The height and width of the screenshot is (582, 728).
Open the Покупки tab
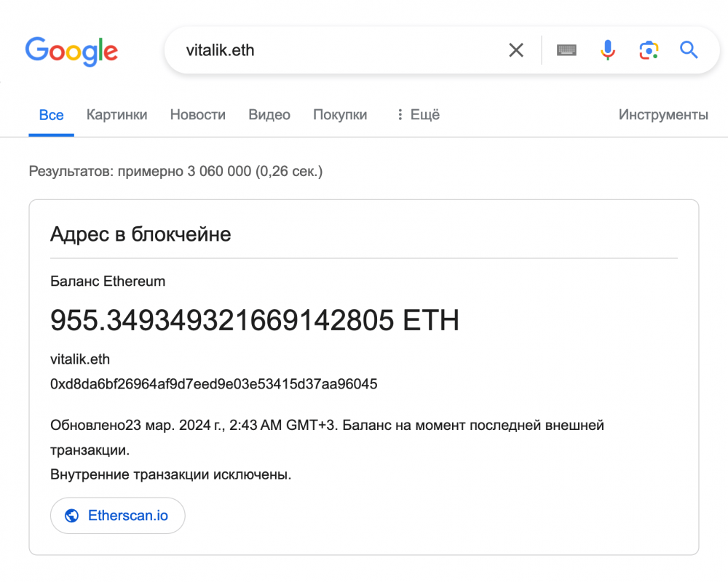(x=340, y=115)
